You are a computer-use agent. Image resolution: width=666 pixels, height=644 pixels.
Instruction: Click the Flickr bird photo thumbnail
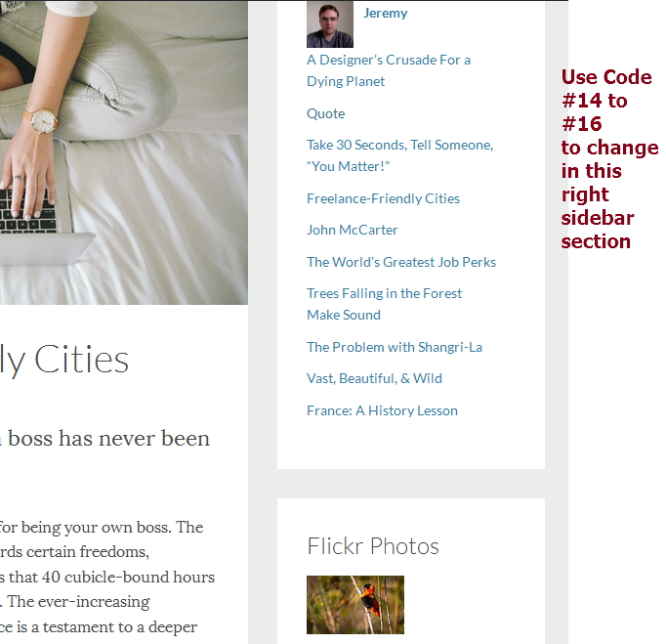click(x=355, y=605)
